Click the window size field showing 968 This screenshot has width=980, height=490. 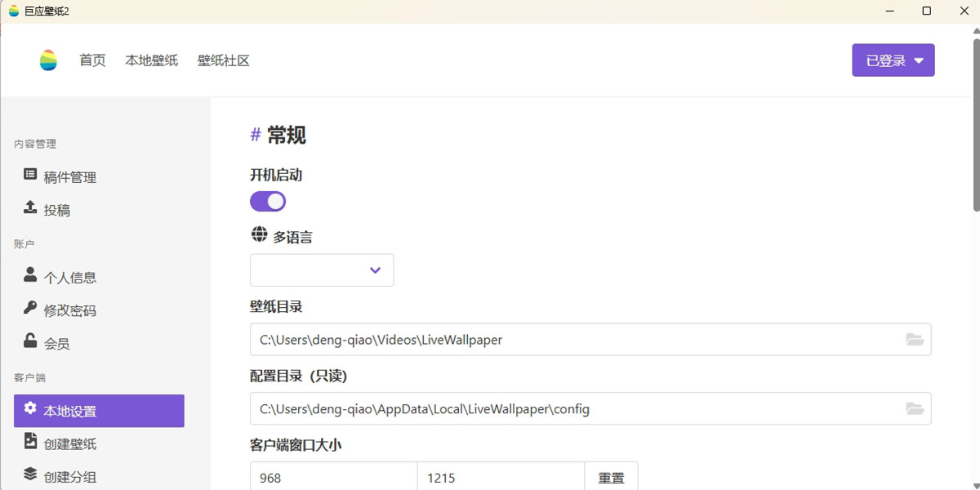pyautogui.click(x=333, y=478)
